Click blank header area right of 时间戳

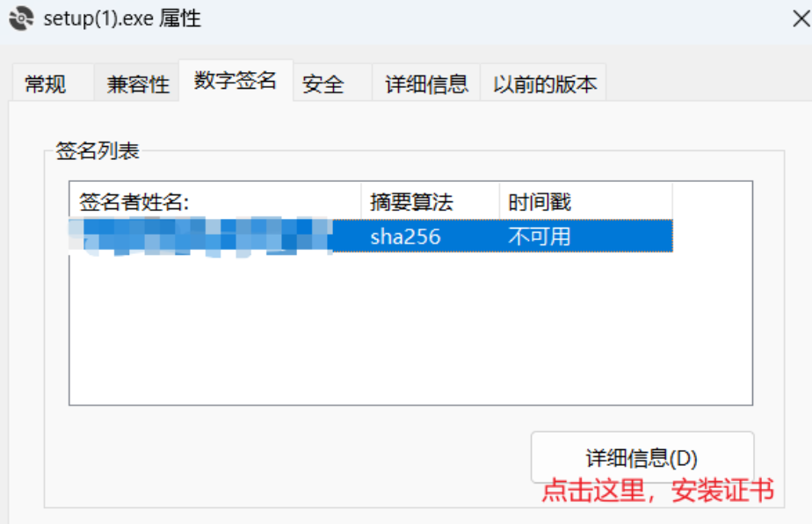point(712,201)
